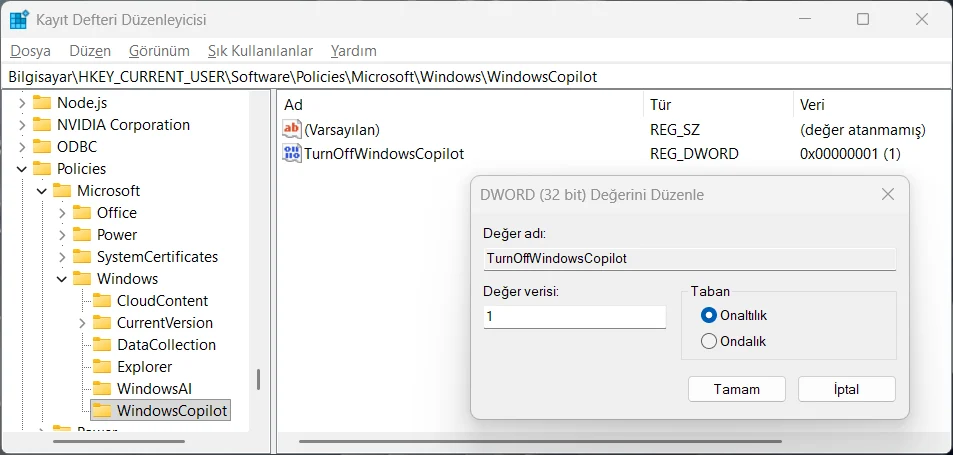Expand the CurrentVersion key
The width and height of the screenshot is (953, 455).
(x=82, y=323)
